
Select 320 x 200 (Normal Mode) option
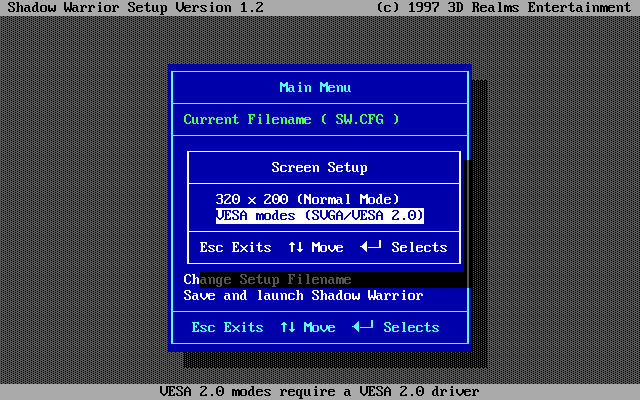pyautogui.click(x=307, y=199)
